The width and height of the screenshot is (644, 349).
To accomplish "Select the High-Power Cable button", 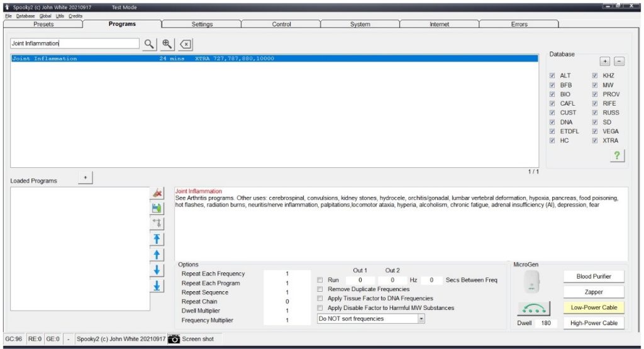I will click(593, 323).
